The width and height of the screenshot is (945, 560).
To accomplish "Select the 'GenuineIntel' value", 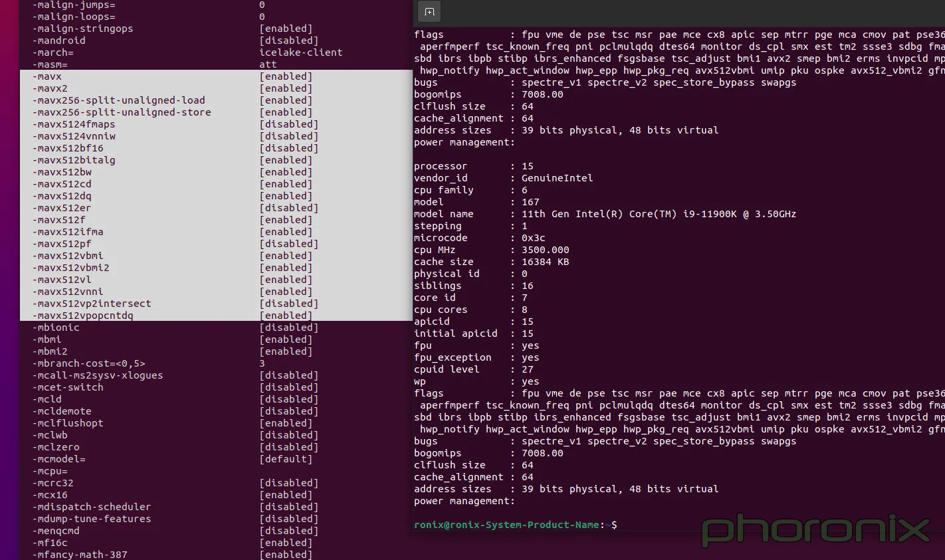I will (x=557, y=178).
